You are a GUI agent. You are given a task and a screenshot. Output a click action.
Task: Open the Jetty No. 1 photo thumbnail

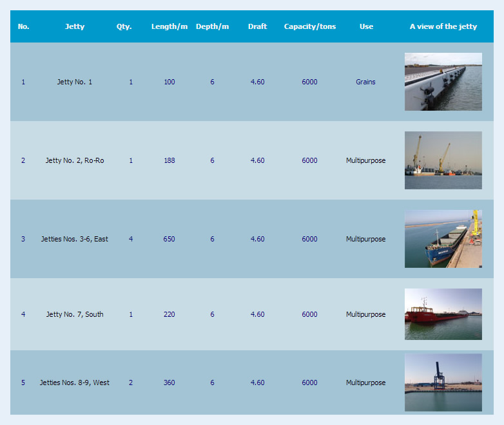pos(443,82)
